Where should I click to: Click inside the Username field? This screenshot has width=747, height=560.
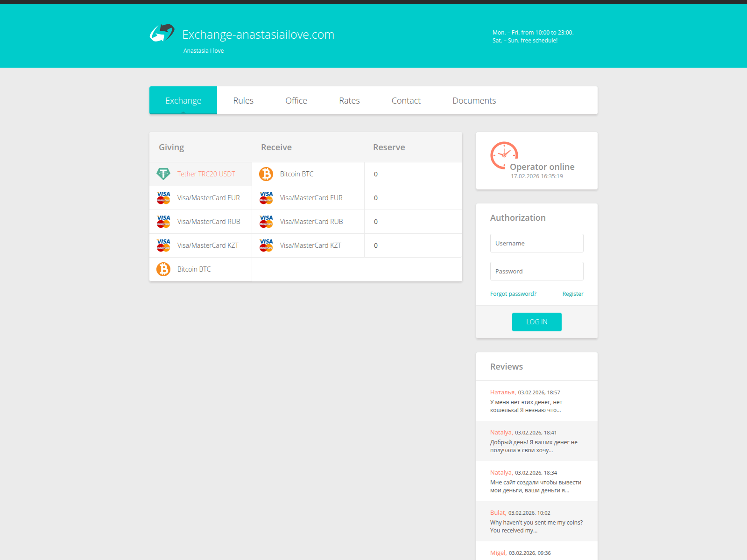tap(536, 243)
